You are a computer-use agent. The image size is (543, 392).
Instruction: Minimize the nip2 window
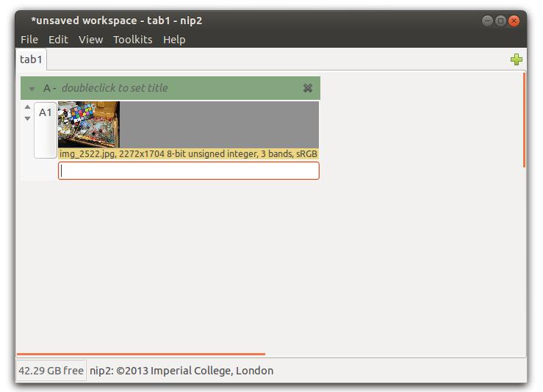click(x=487, y=21)
